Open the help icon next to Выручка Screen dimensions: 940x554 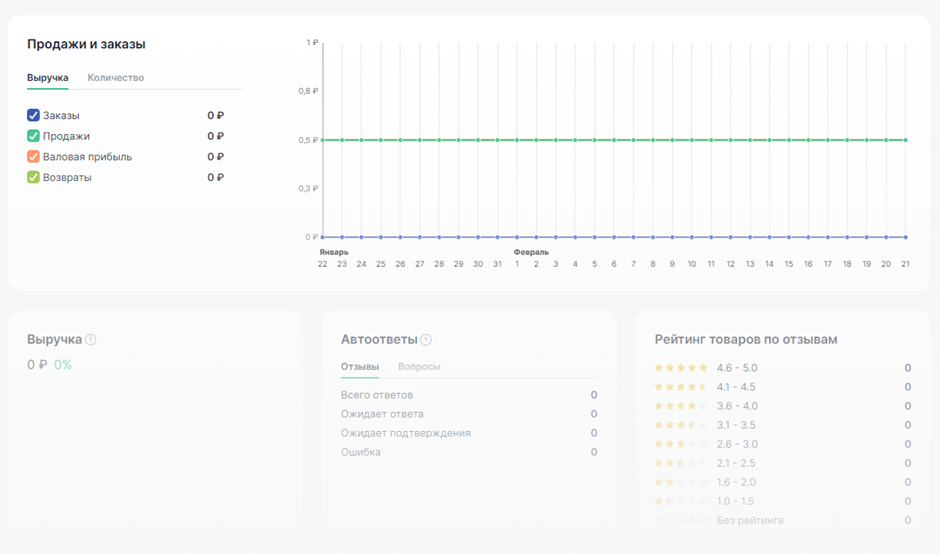(91, 339)
